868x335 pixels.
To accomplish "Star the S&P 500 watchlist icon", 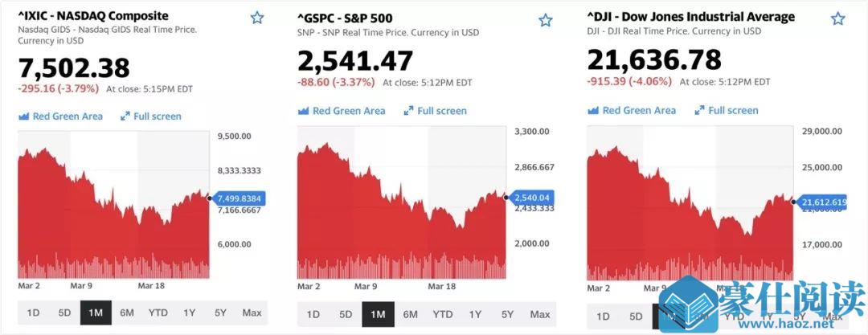I will click(x=545, y=21).
